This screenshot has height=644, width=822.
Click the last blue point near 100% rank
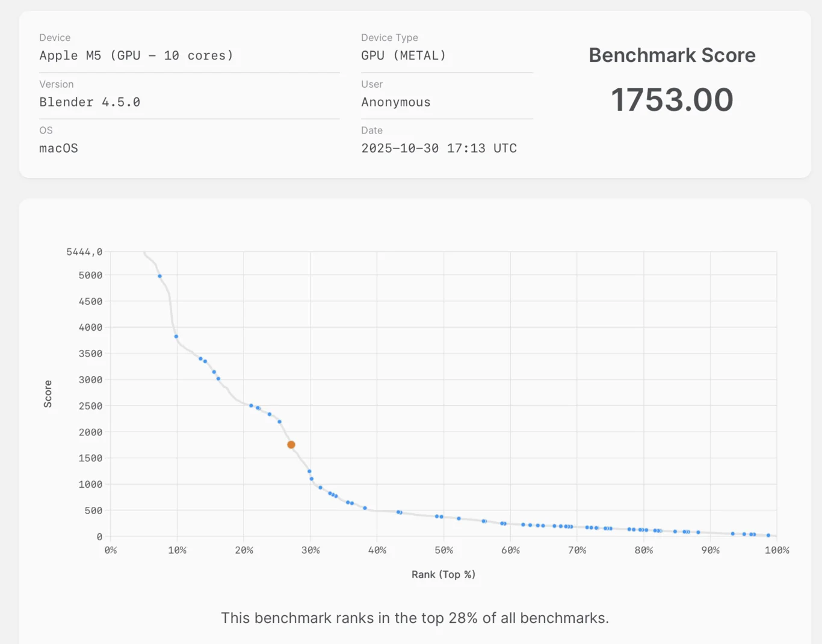(x=768, y=535)
